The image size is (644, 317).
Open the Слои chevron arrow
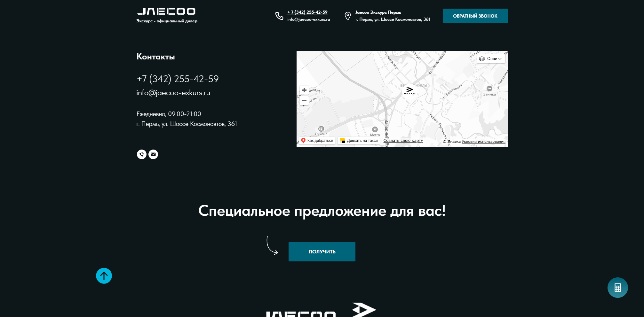[500, 59]
